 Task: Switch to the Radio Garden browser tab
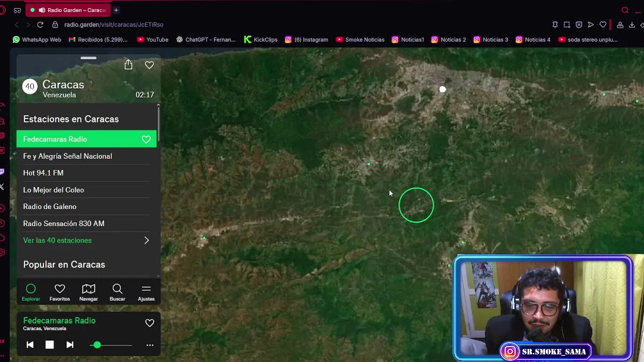pyautogui.click(x=68, y=10)
